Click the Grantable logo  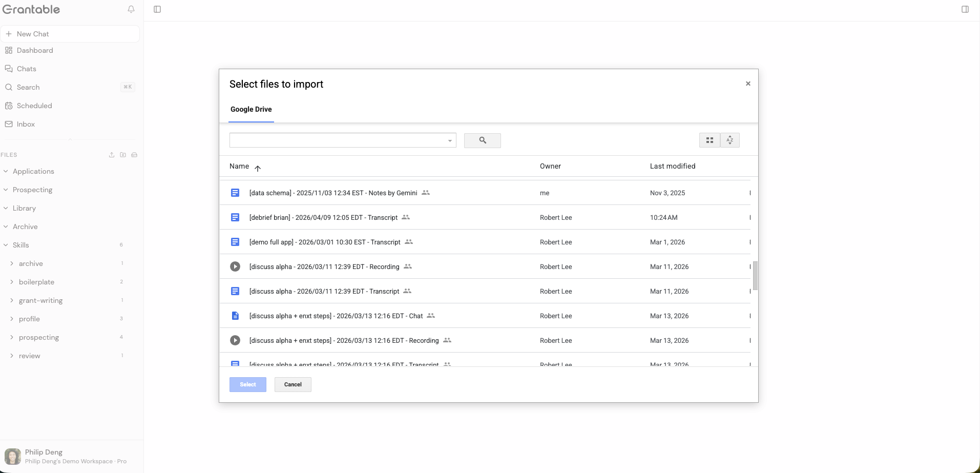(x=31, y=9)
